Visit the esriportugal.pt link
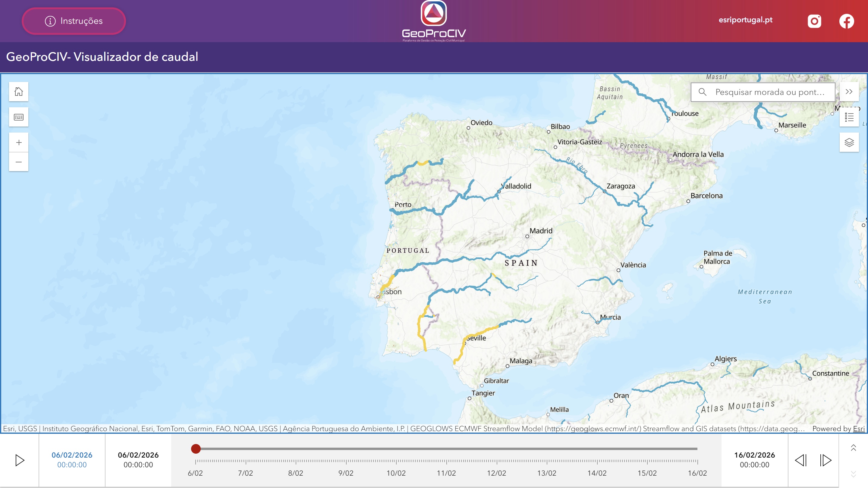Image resolution: width=868 pixels, height=488 pixels. [745, 20]
